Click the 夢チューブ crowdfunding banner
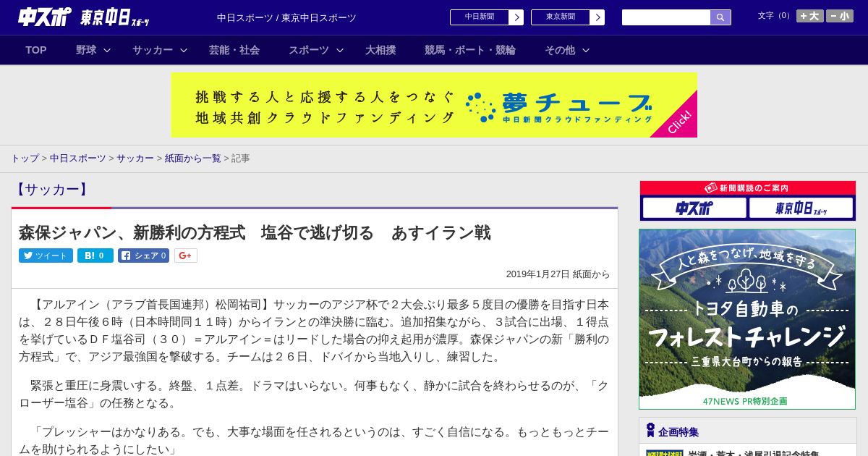The width and height of the screenshot is (868, 456). (x=434, y=105)
